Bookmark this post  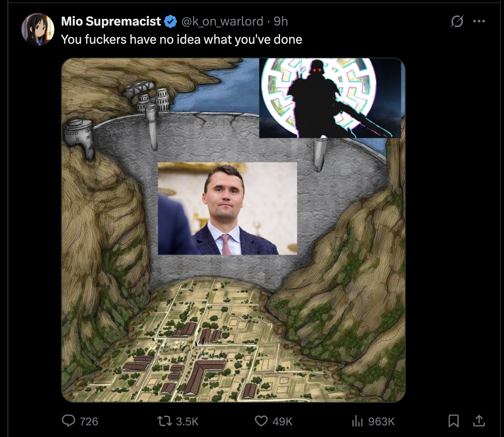454,421
